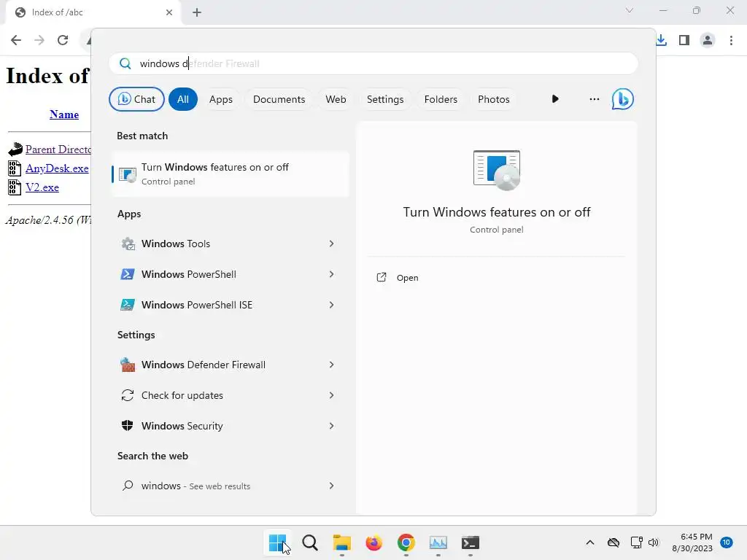Viewport: 747px width, 560px height.
Task: Open the three-dot options menu in search
Action: [594, 99]
